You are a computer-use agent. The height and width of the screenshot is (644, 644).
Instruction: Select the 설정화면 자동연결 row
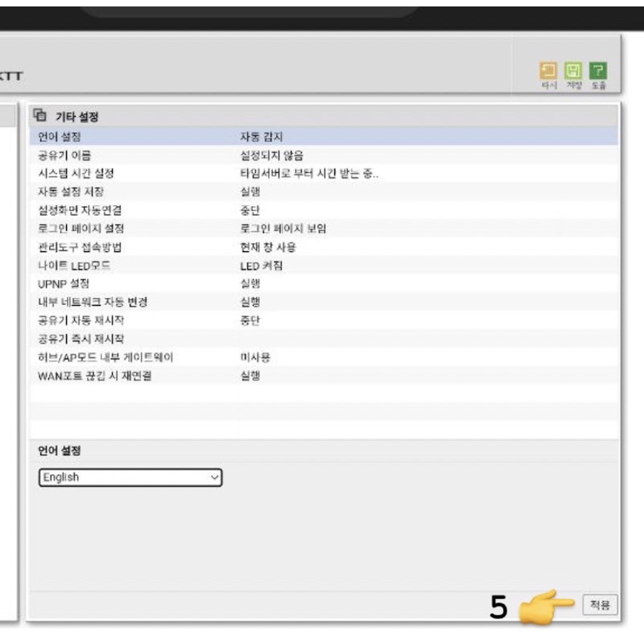point(324,210)
